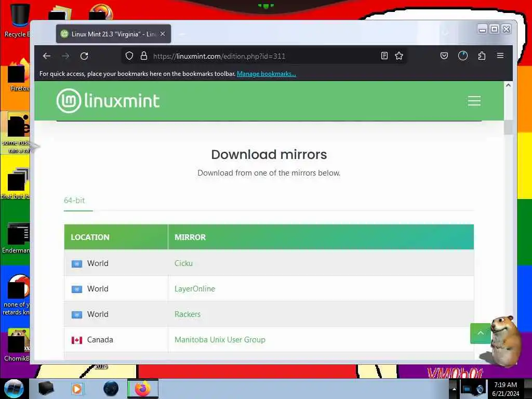
Task: Click the scrollbar up arrow
Action: (x=508, y=85)
